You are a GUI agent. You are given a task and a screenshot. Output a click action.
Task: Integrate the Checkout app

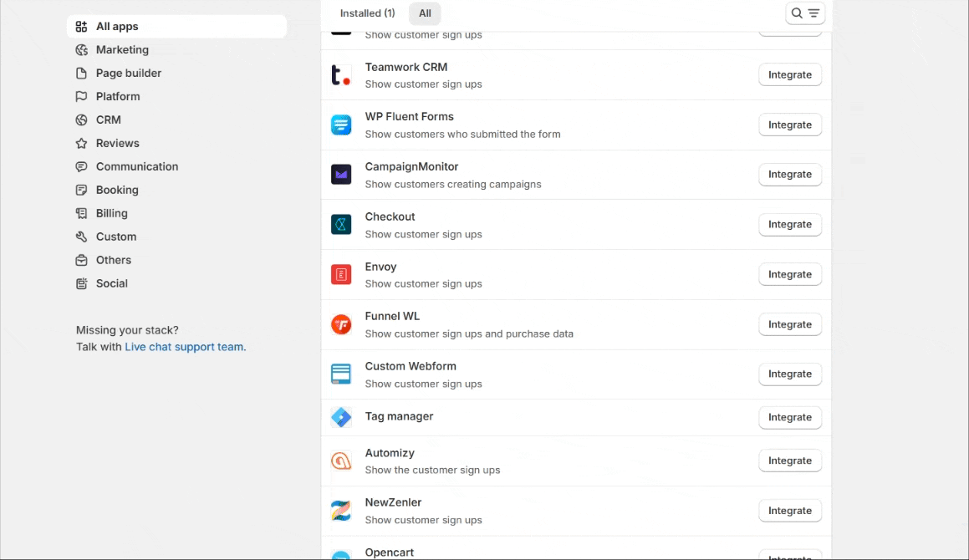[789, 225]
